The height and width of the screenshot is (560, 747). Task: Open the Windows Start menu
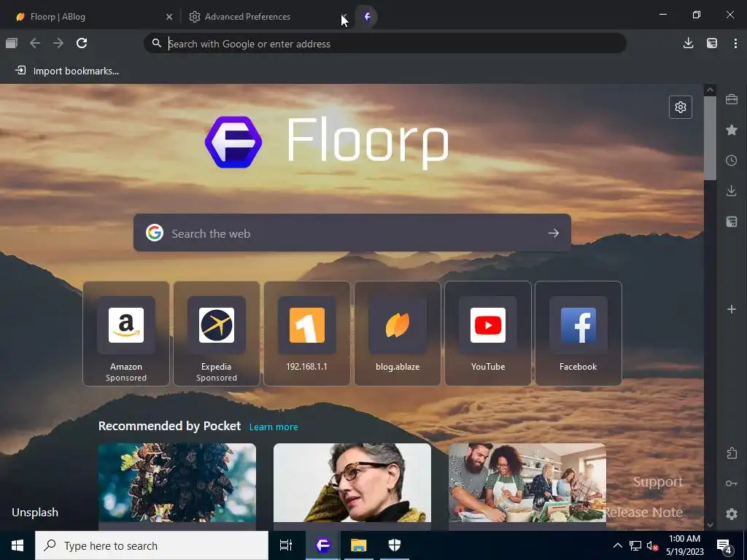click(x=18, y=545)
